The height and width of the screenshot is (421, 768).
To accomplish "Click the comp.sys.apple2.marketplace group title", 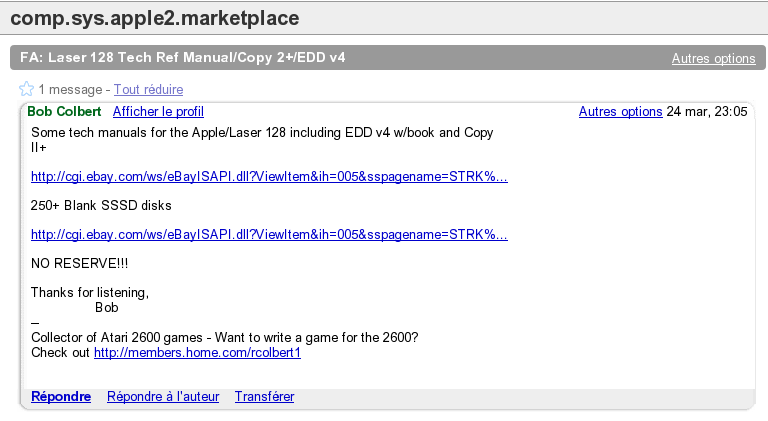I will tap(154, 19).
